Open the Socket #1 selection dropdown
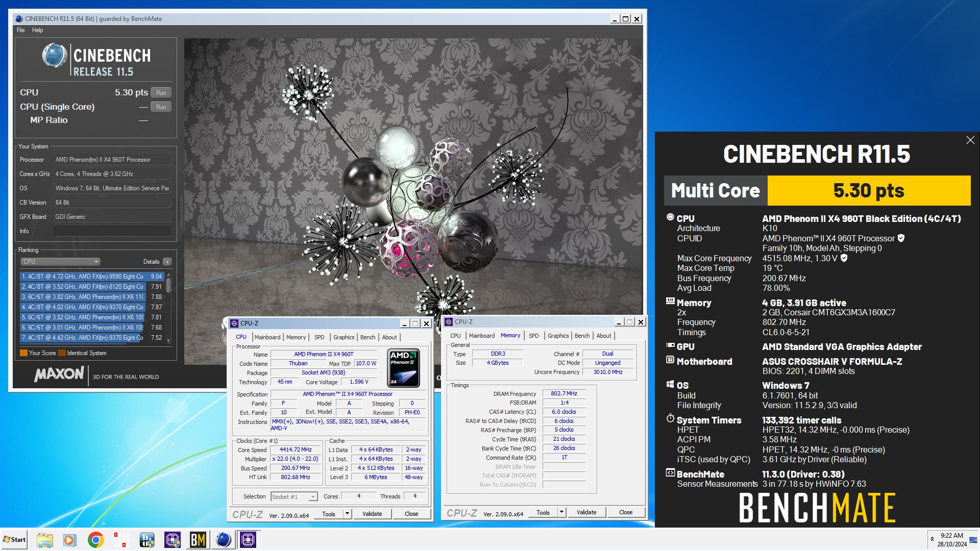 point(294,497)
